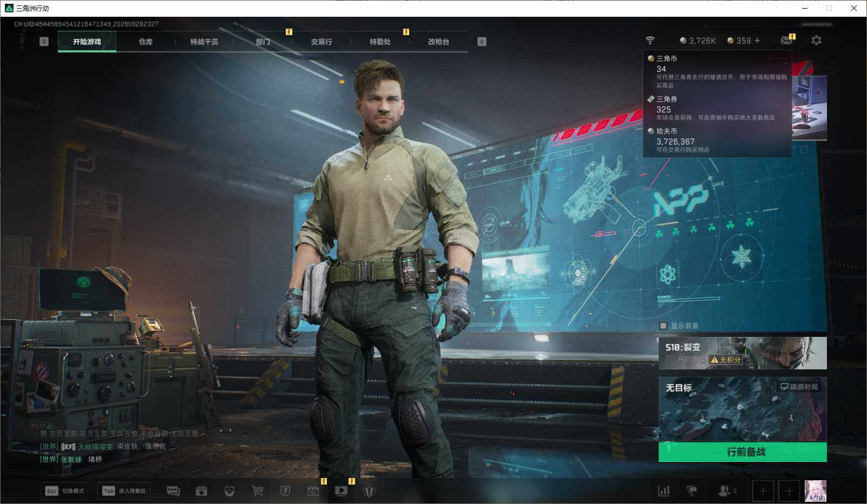Open the 改枪台 tab

[x=438, y=42]
